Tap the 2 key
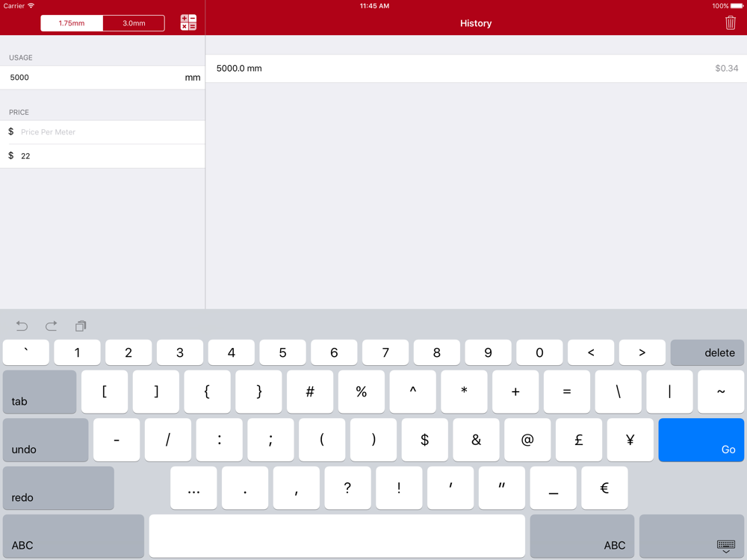The width and height of the screenshot is (747, 560). click(x=128, y=352)
